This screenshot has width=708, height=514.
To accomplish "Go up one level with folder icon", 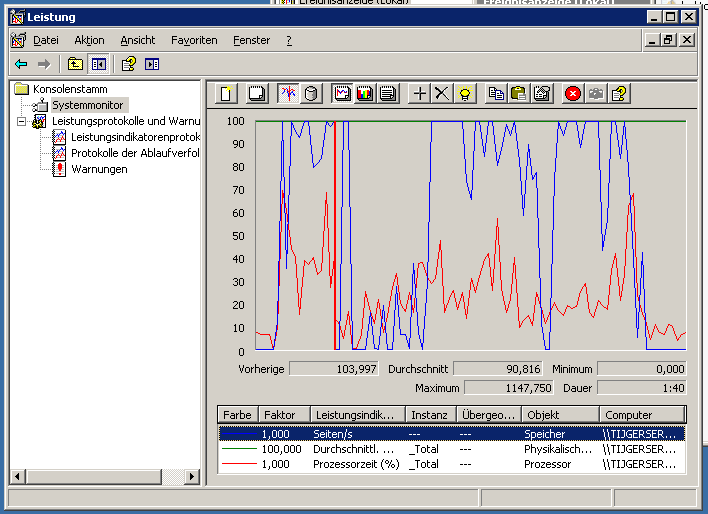I will [x=75, y=64].
